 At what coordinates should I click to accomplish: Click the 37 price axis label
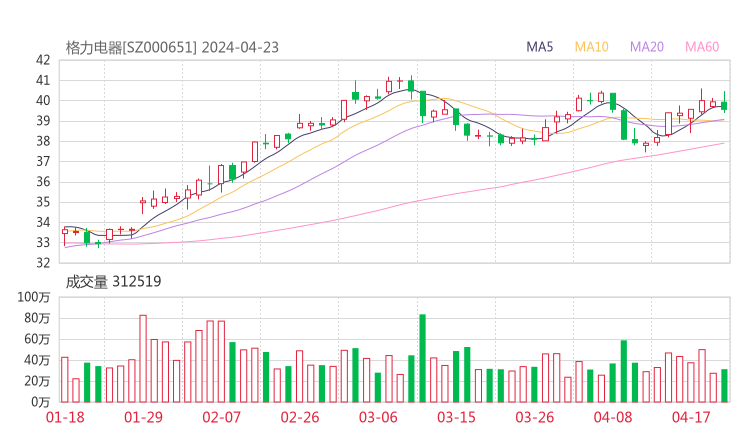pyautogui.click(x=43, y=161)
